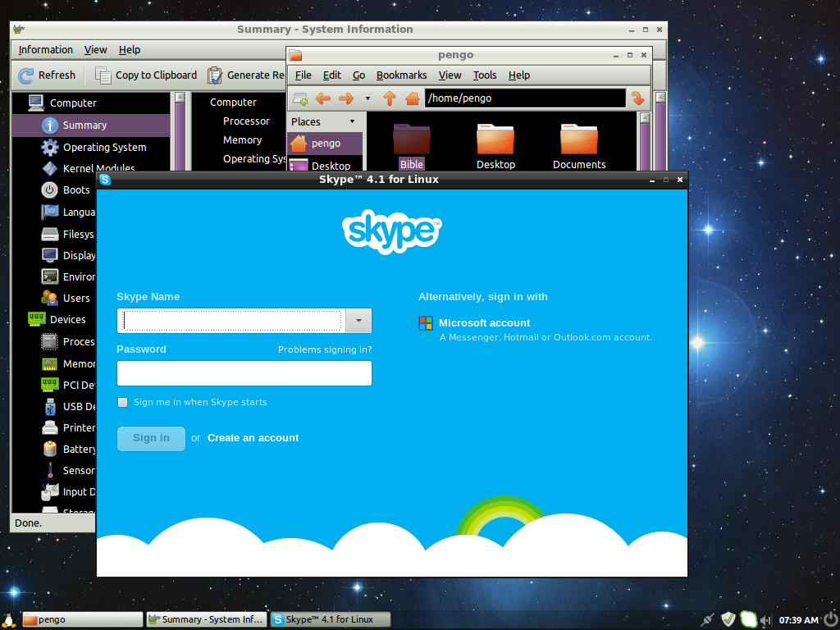Open the Edit menu in the file manager
840x630 pixels.
(x=332, y=75)
